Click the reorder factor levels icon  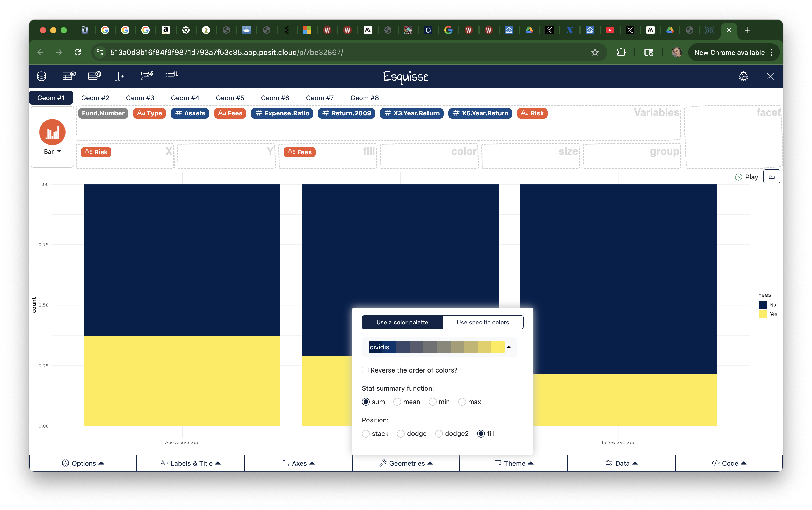(172, 76)
